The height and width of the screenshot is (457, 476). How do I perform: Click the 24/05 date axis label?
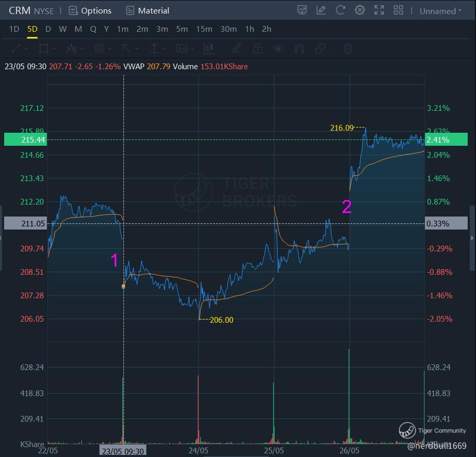coord(198,450)
